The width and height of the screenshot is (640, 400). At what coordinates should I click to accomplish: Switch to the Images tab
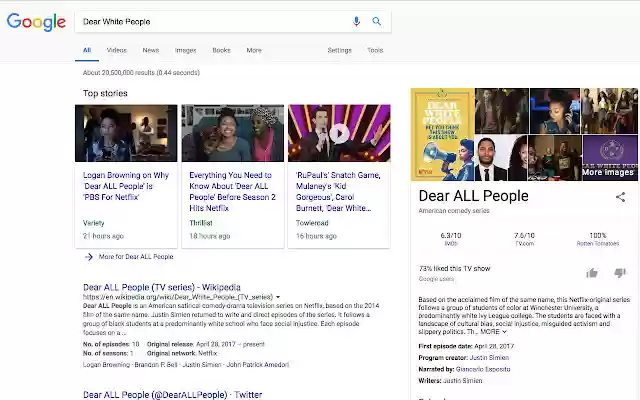click(186, 50)
